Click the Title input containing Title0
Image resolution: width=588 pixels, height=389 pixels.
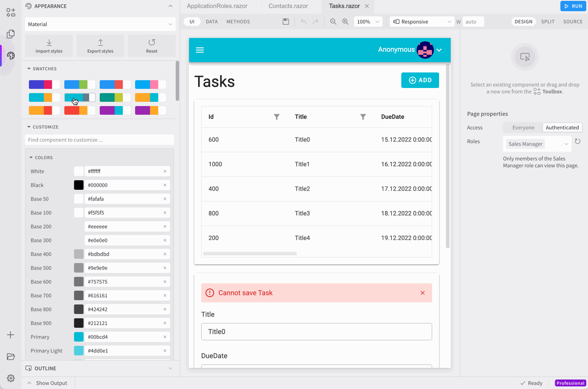click(316, 332)
